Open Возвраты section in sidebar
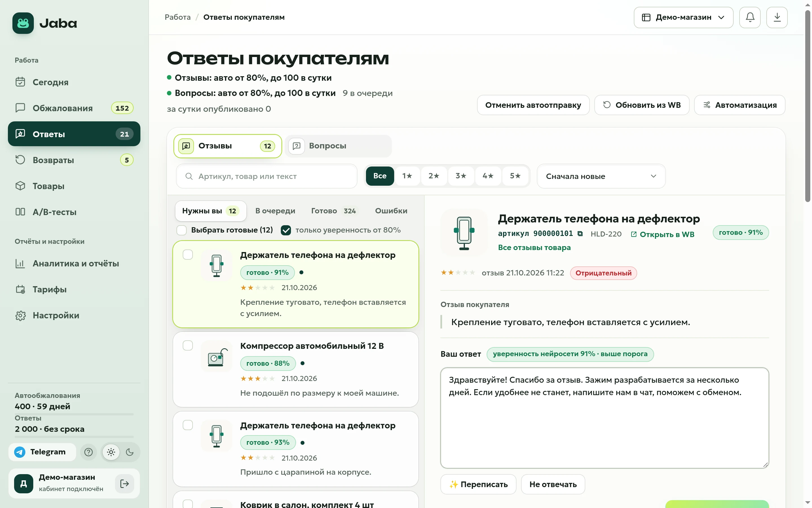 (74, 160)
